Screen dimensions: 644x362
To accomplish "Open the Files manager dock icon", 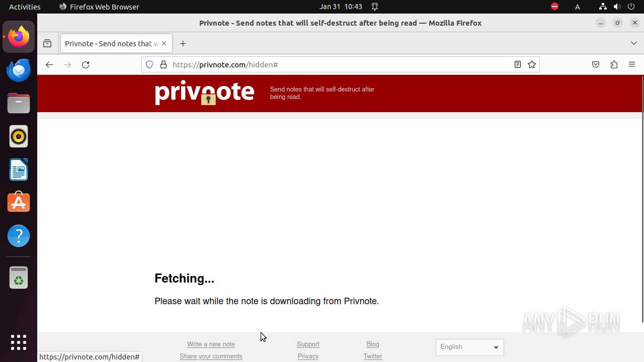I will coord(19,103).
